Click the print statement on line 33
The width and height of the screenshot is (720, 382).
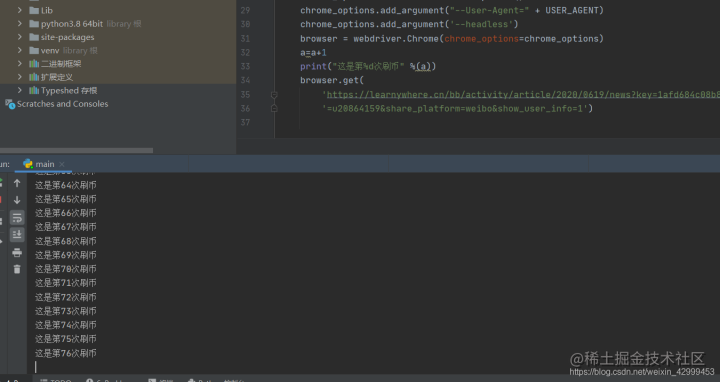(368, 66)
